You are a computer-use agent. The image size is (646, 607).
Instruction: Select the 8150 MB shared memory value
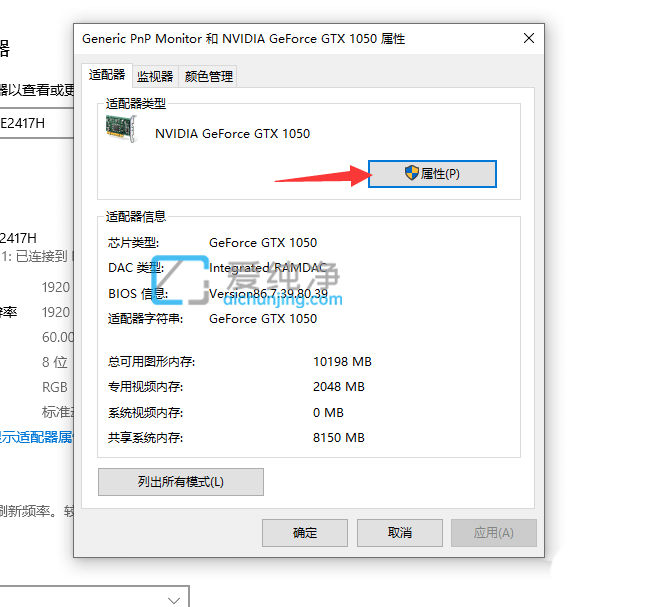(339, 437)
